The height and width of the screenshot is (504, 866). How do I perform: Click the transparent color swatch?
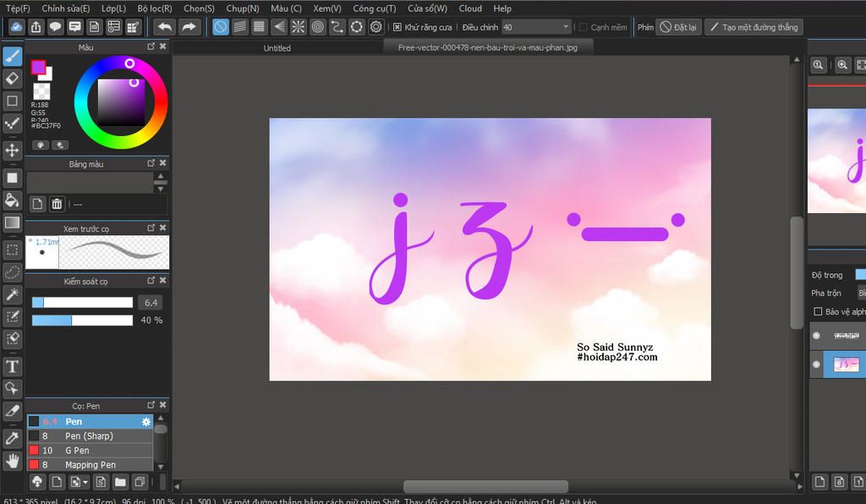(x=42, y=91)
